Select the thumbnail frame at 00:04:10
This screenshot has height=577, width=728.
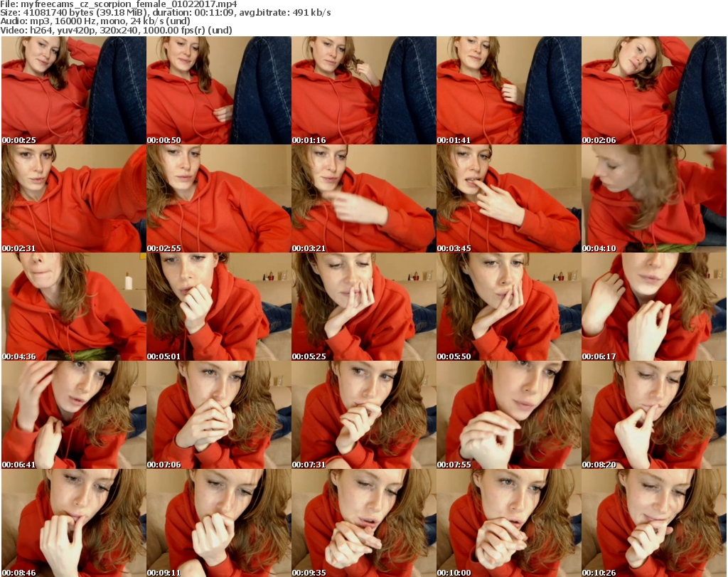coord(654,198)
